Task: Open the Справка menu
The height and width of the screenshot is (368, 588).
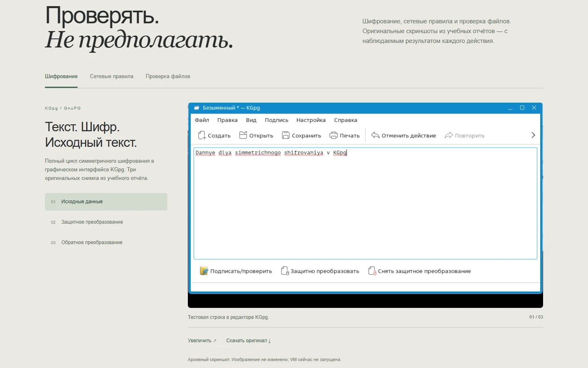Action: coord(345,120)
